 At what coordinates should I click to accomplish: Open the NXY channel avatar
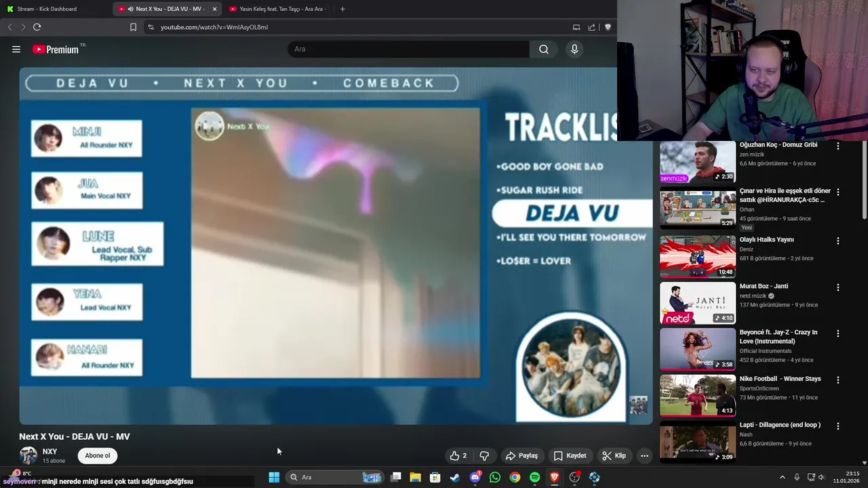click(28, 455)
